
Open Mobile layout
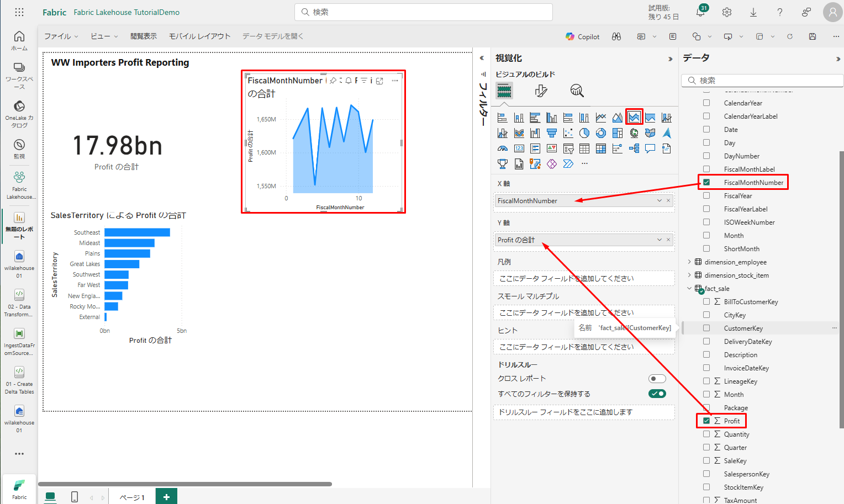[199, 36]
